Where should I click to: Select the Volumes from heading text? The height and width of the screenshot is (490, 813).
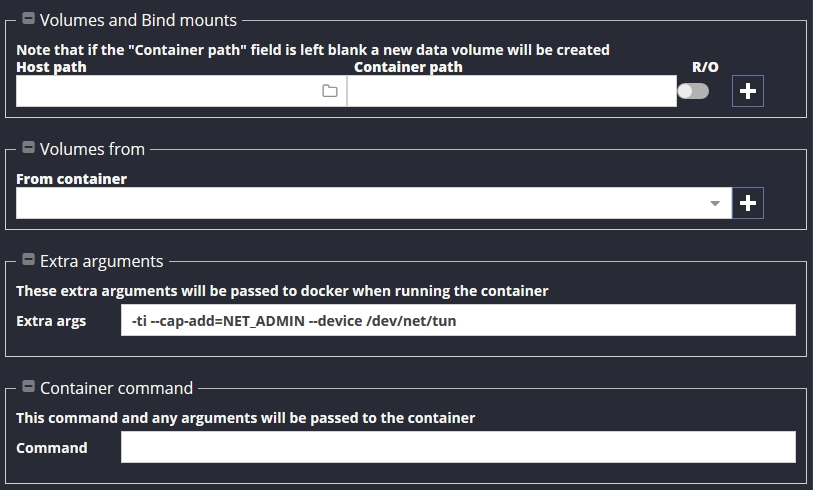click(92, 149)
